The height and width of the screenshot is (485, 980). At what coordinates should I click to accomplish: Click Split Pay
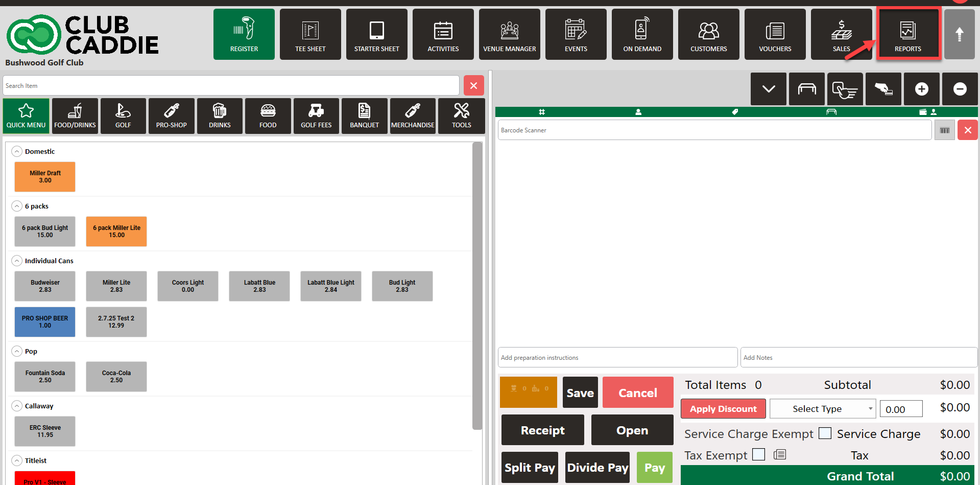click(530, 468)
